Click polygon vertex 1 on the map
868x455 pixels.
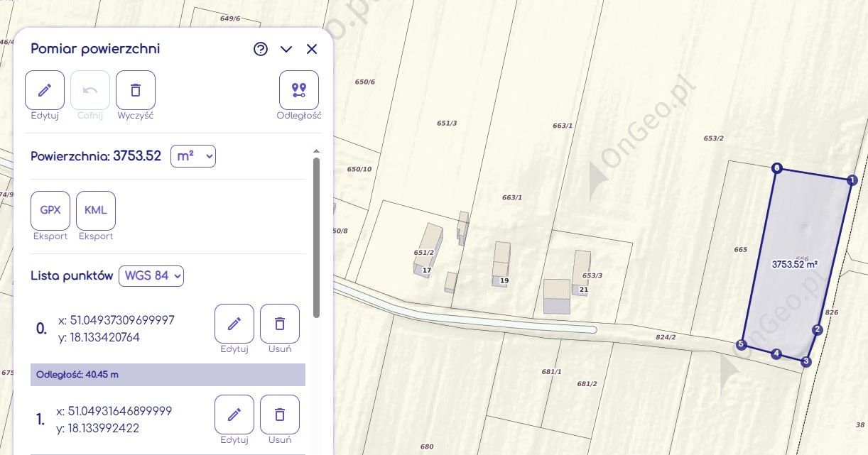click(853, 180)
